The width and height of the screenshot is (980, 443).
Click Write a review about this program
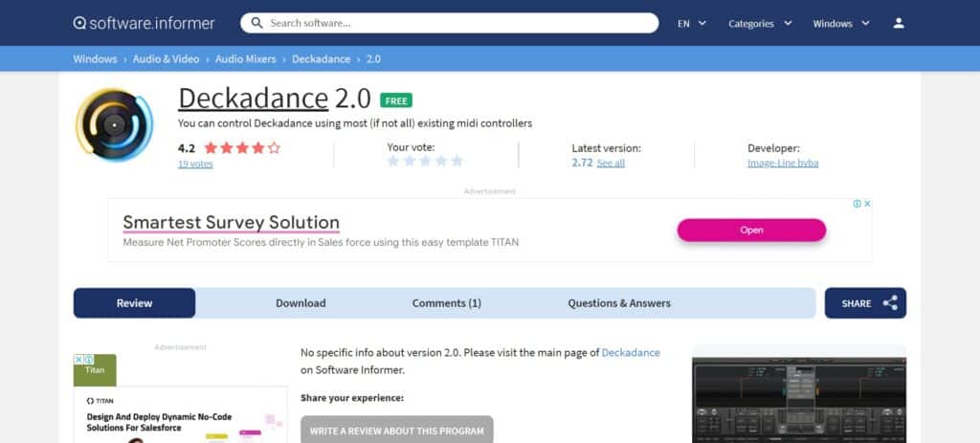pos(397,431)
